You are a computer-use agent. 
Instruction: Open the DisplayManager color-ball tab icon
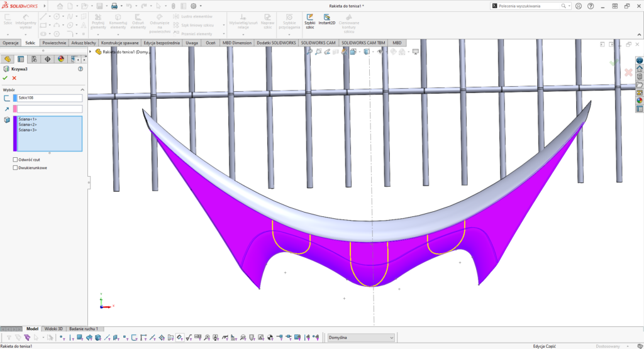[x=61, y=59]
